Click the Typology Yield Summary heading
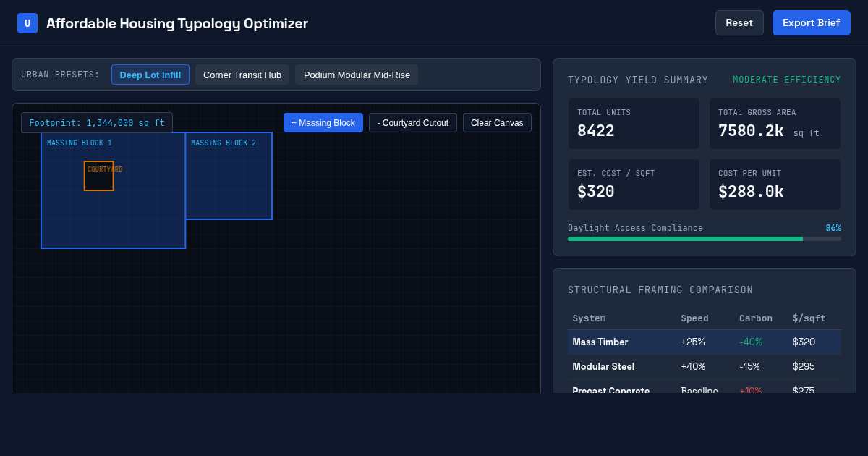Screen dimensions: 868x456 638,80
